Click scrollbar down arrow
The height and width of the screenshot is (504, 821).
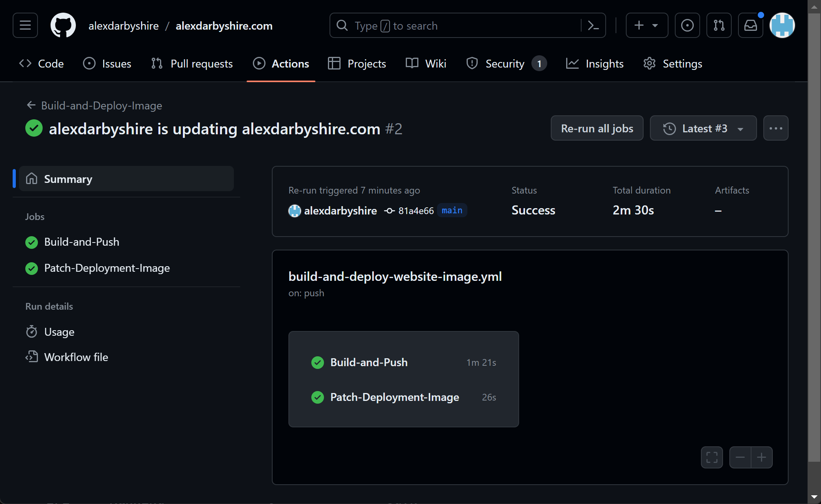814,497
